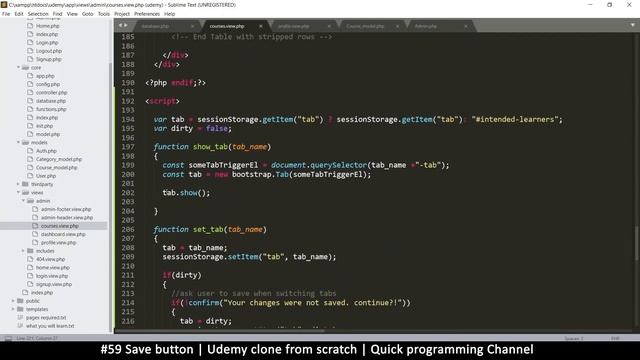Viewport: 640px width, 360px height.
Task: Open dashboard.view.php in the sidebar
Action: pyautogui.click(x=63, y=234)
